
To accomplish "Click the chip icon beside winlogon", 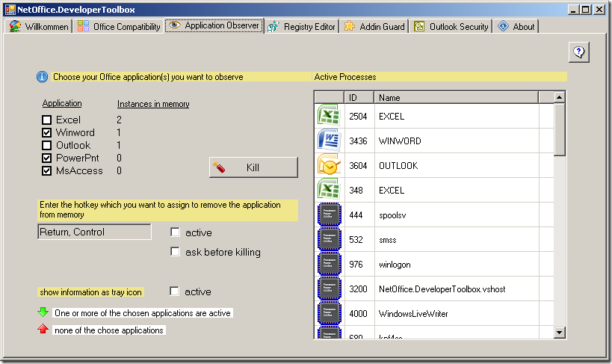I will (329, 264).
